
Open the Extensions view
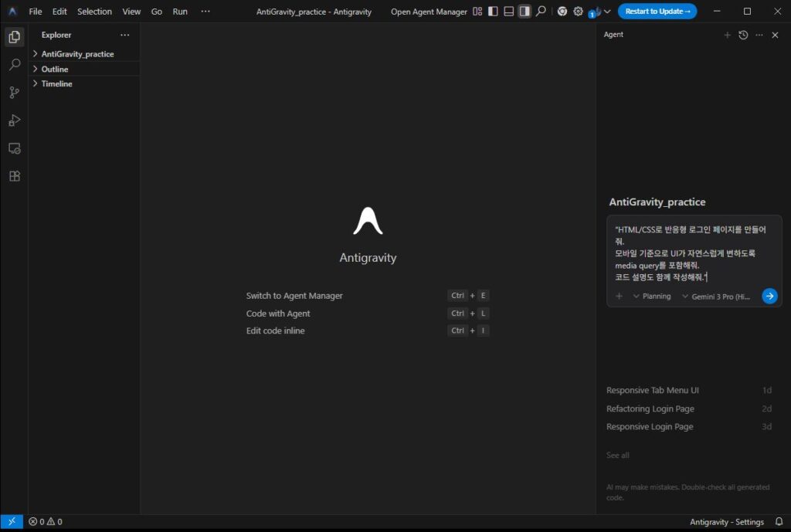point(14,176)
